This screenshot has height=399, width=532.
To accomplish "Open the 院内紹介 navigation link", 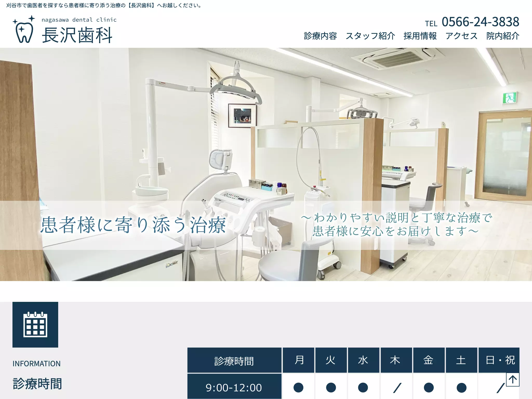I will 503,36.
